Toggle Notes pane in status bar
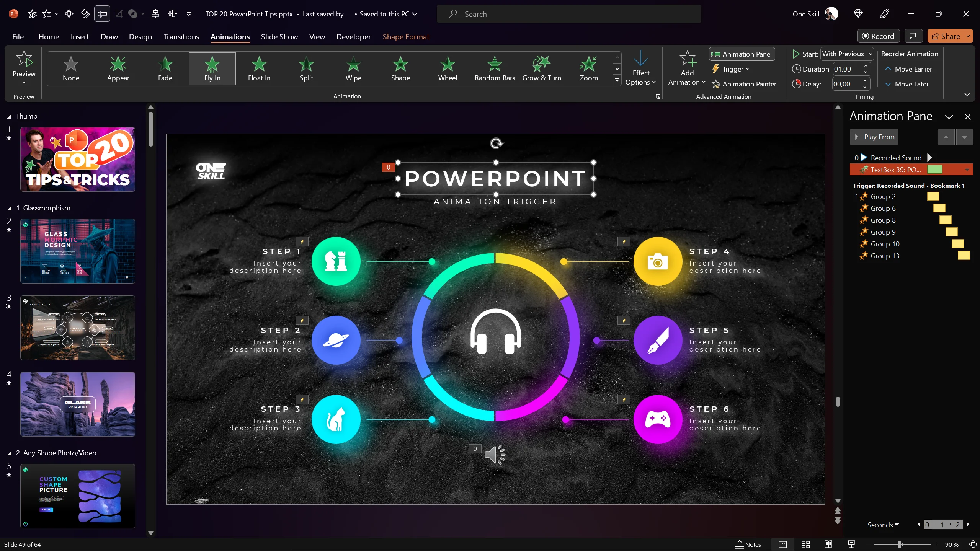This screenshot has width=980, height=551. pyautogui.click(x=748, y=544)
